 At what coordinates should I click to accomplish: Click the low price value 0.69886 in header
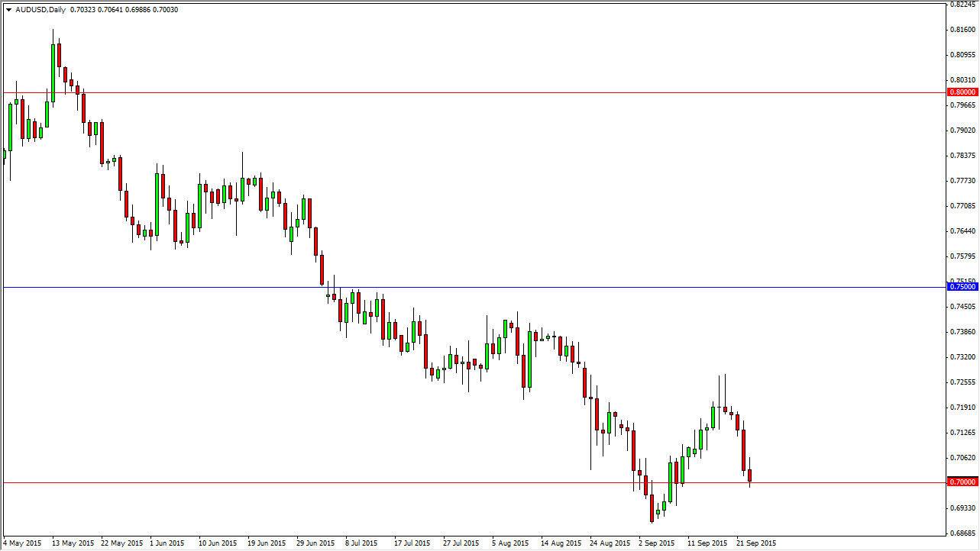point(137,11)
